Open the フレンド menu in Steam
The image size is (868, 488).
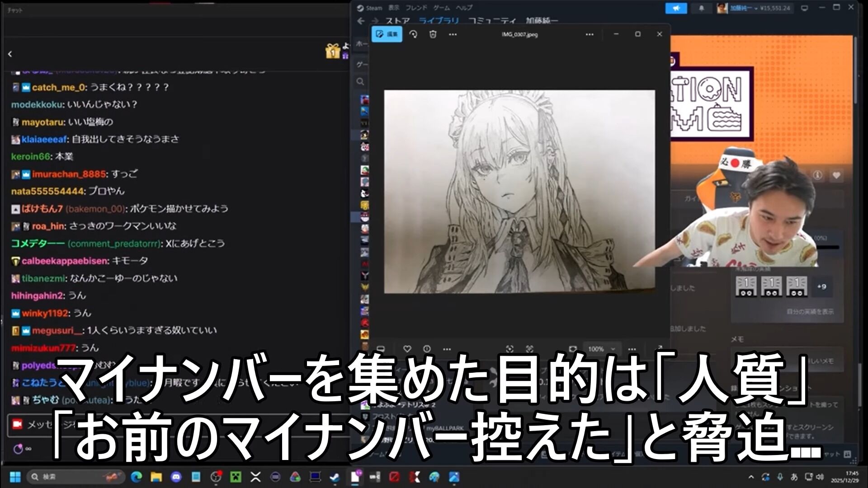click(416, 8)
